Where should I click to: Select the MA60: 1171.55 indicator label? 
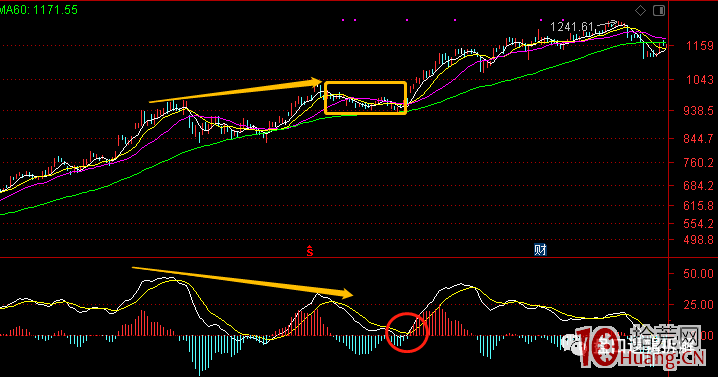click(x=38, y=10)
